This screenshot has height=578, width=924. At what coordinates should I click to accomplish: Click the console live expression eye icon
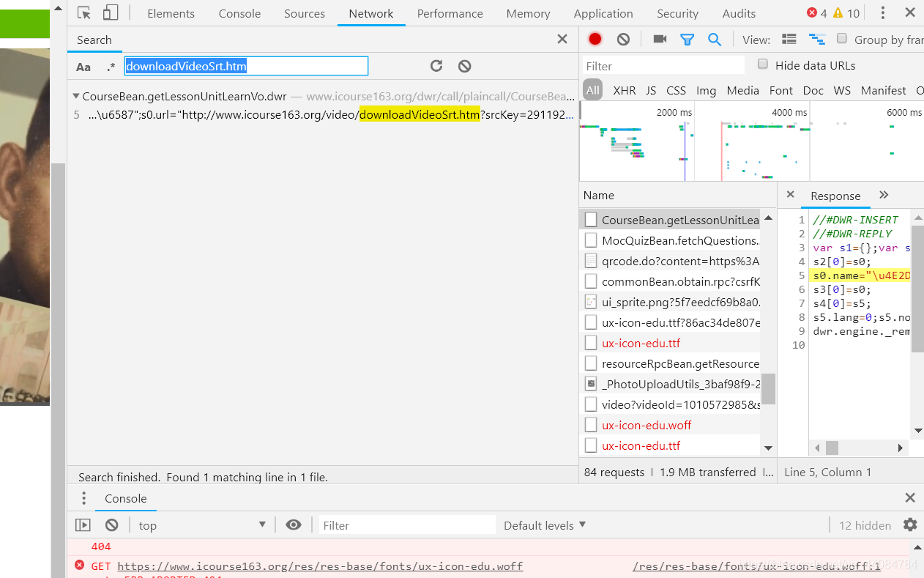[x=294, y=525]
